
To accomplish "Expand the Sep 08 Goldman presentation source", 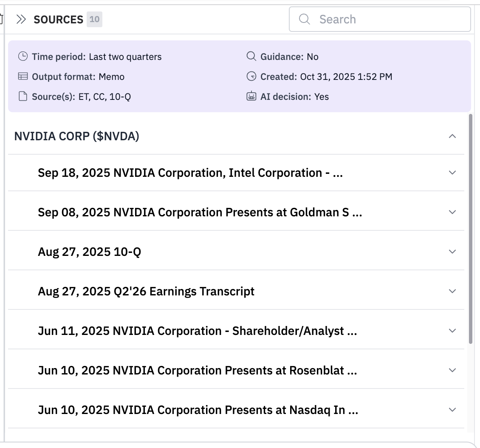I will 452,212.
